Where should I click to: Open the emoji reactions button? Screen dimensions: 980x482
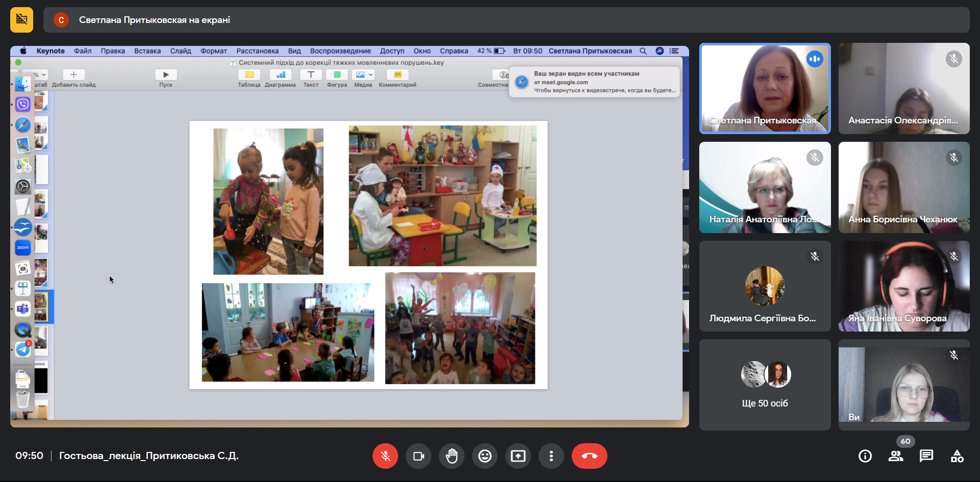click(x=485, y=456)
